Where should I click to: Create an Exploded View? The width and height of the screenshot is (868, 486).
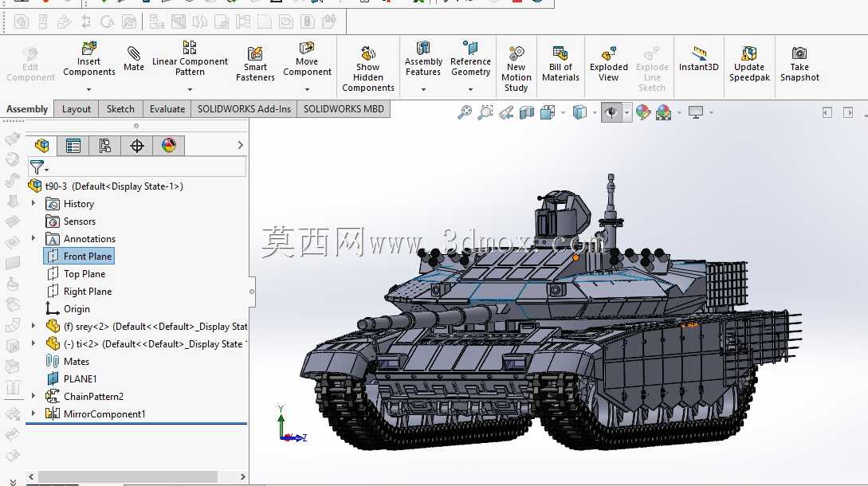[x=608, y=64]
